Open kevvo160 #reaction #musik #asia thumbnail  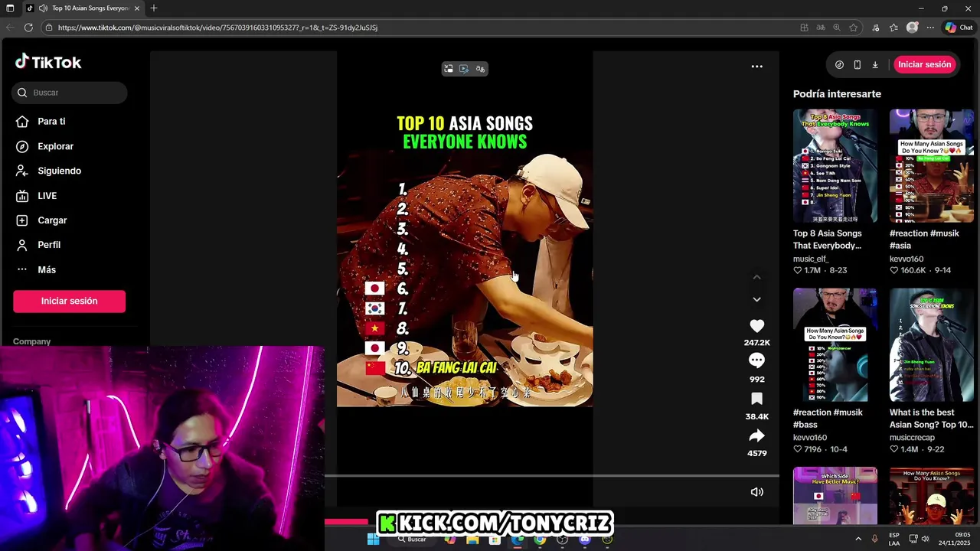(932, 166)
